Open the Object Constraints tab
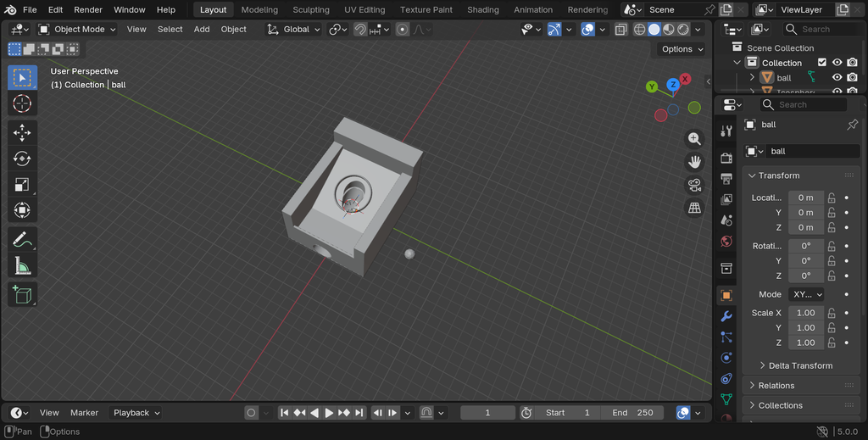The height and width of the screenshot is (440, 868). (x=726, y=379)
